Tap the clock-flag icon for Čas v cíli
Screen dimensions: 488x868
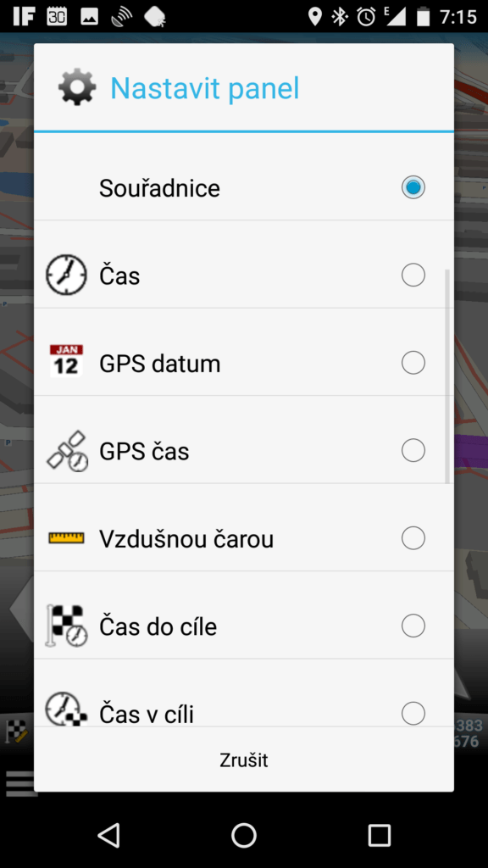point(66,709)
